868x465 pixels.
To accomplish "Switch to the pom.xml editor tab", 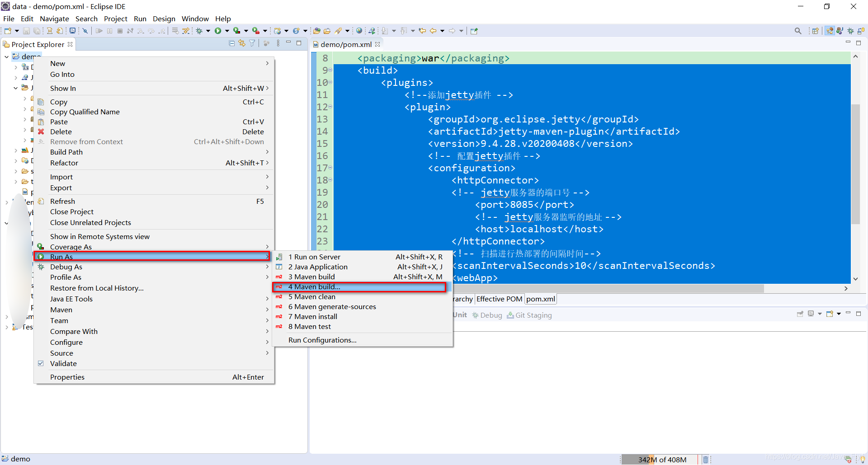I will click(540, 299).
